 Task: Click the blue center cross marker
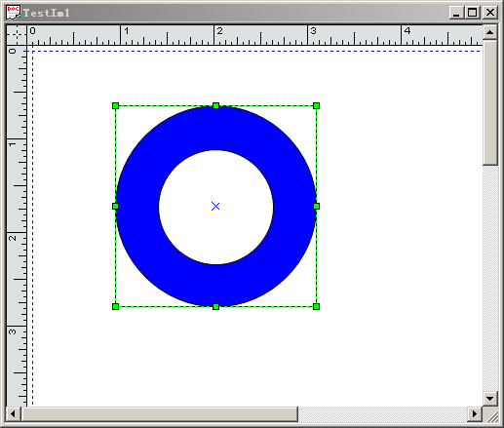[x=215, y=206]
